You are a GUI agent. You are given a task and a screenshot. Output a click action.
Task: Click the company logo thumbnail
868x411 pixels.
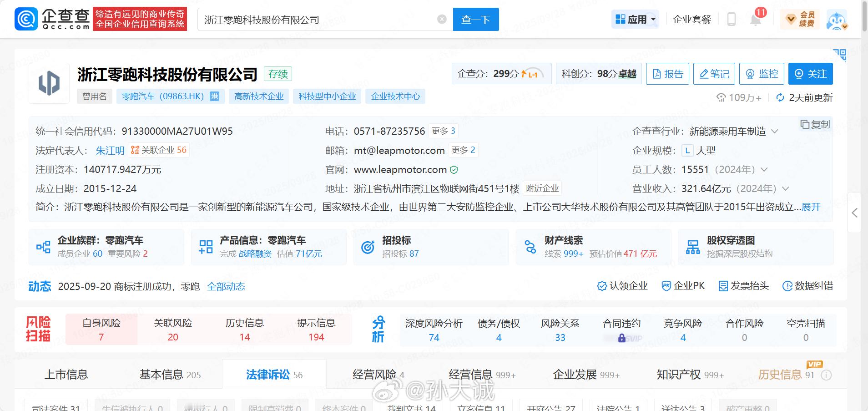[49, 83]
